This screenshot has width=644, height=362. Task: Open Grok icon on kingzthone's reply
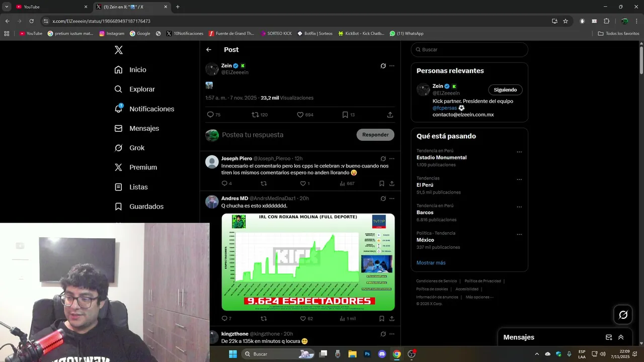383,334
